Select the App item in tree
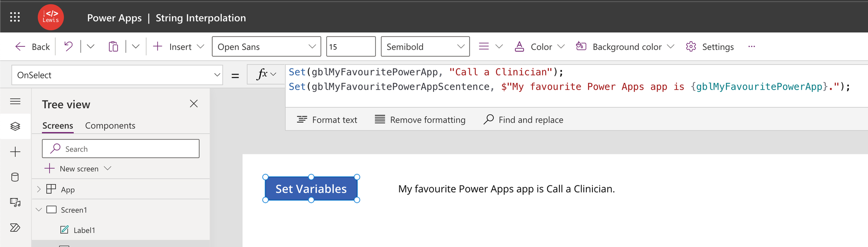The image size is (868, 247). click(68, 189)
